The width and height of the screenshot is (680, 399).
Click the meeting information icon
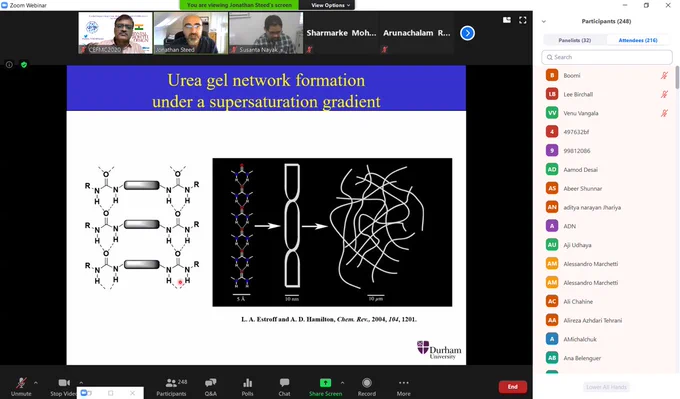tap(9, 65)
